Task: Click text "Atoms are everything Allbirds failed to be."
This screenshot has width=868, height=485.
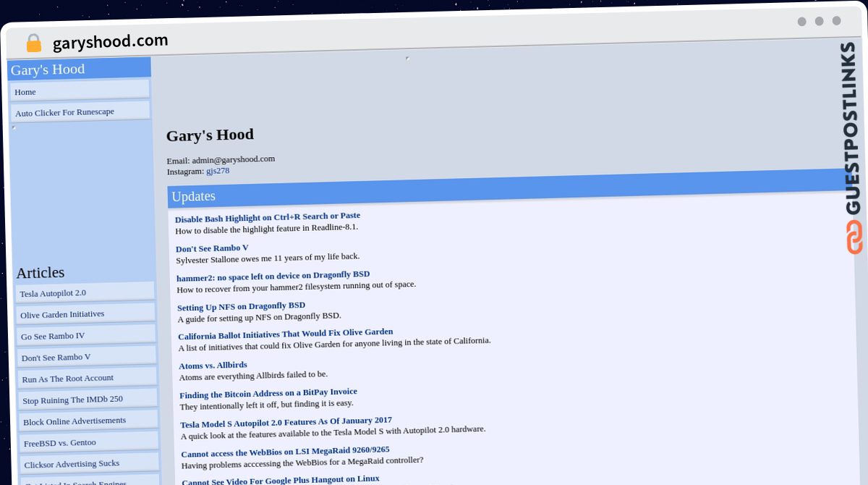Action: (x=254, y=376)
